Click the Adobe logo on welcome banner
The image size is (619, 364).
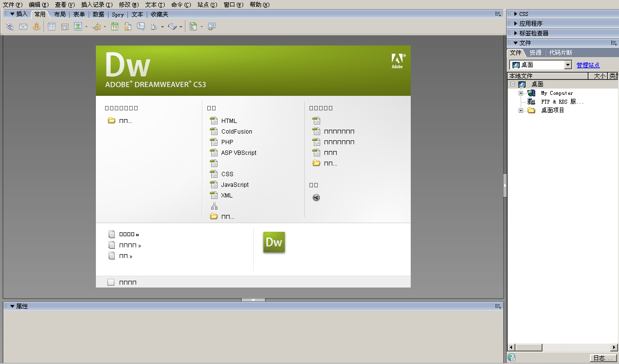click(398, 61)
